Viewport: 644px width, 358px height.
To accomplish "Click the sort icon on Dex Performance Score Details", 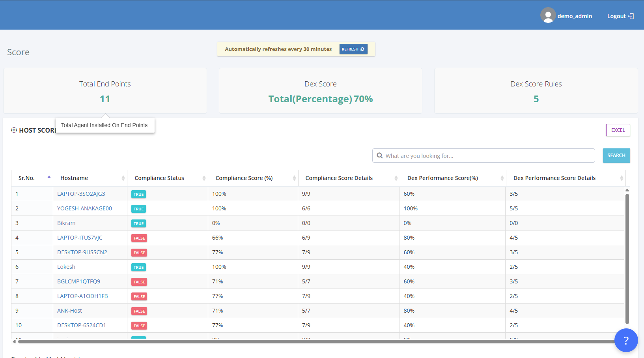I will 622,178.
